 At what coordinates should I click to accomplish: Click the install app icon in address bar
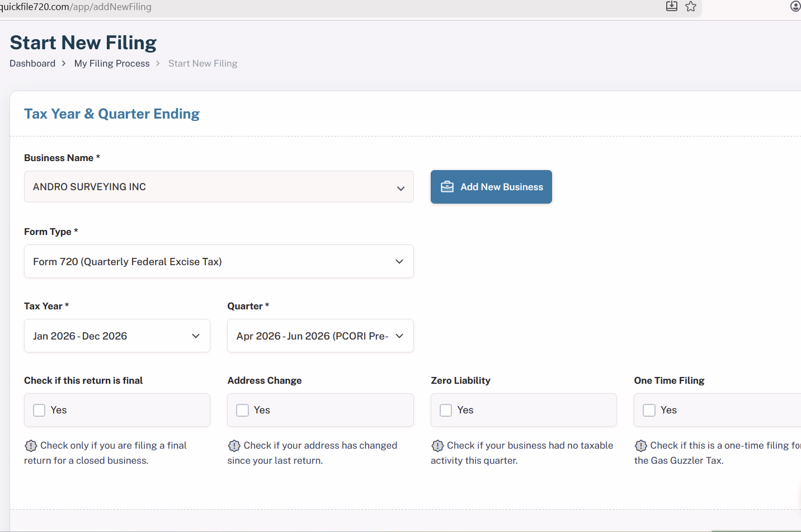click(x=672, y=6)
